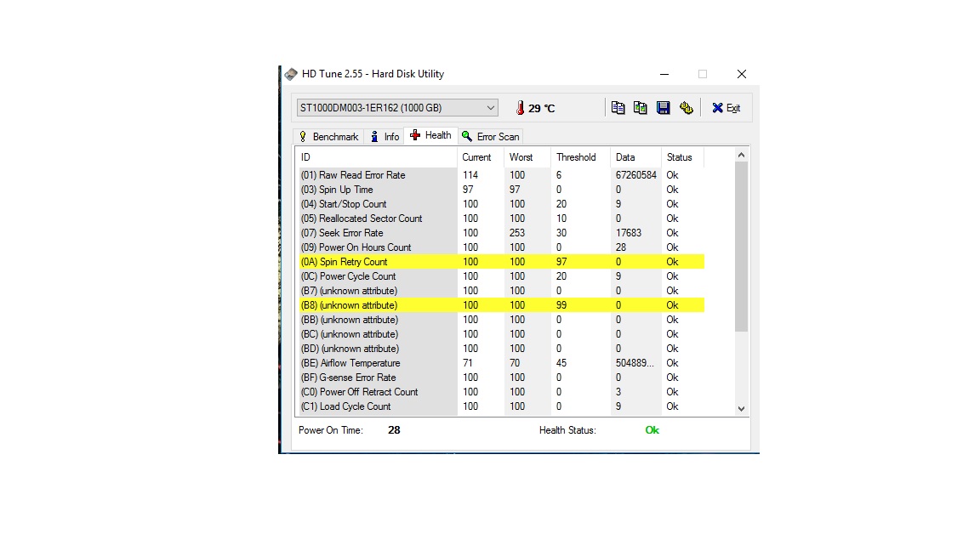Click the Current value 114
Viewport: 980px width, 551px height.
[x=470, y=175]
